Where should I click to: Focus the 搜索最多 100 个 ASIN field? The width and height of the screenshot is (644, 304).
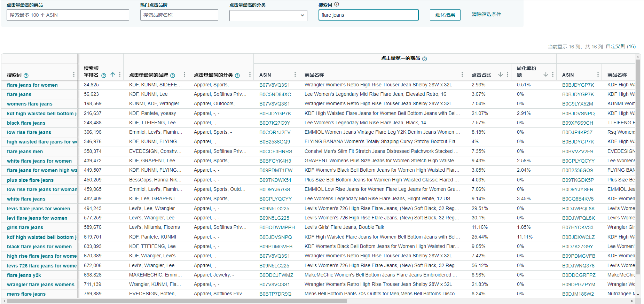pyautogui.click(x=68, y=15)
